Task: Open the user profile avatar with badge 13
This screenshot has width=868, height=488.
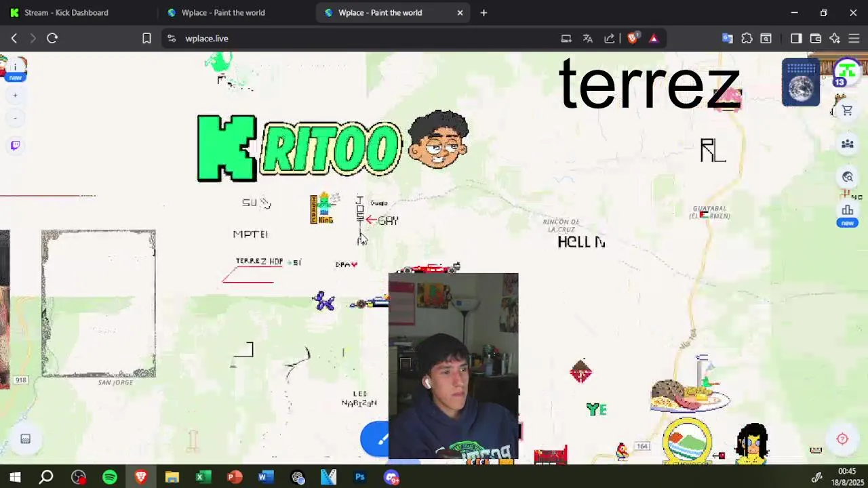Action: (x=846, y=72)
